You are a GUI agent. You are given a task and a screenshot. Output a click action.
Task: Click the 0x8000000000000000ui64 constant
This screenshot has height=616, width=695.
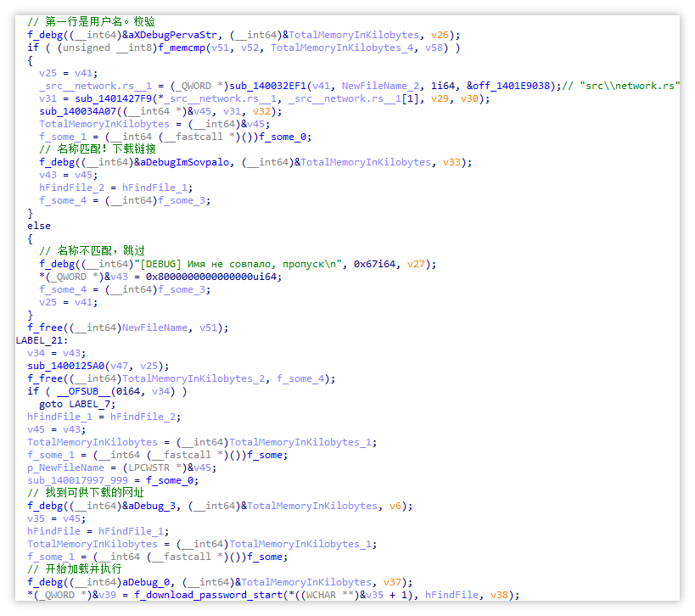(214, 277)
